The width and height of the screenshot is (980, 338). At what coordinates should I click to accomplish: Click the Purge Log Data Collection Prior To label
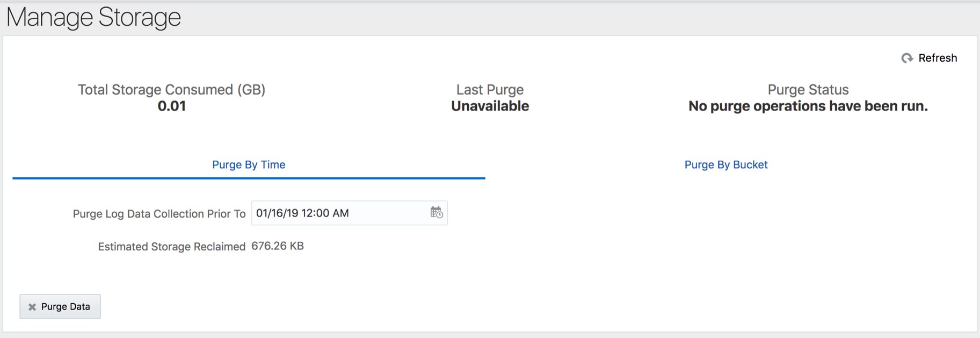click(159, 214)
